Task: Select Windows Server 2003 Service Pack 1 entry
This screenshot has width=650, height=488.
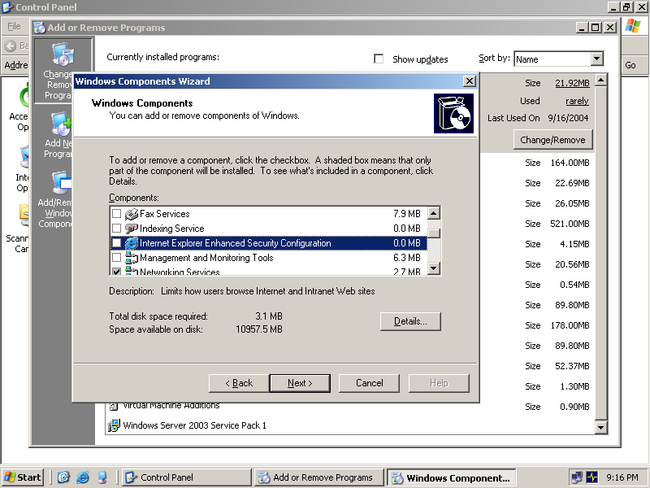Action: 194,425
